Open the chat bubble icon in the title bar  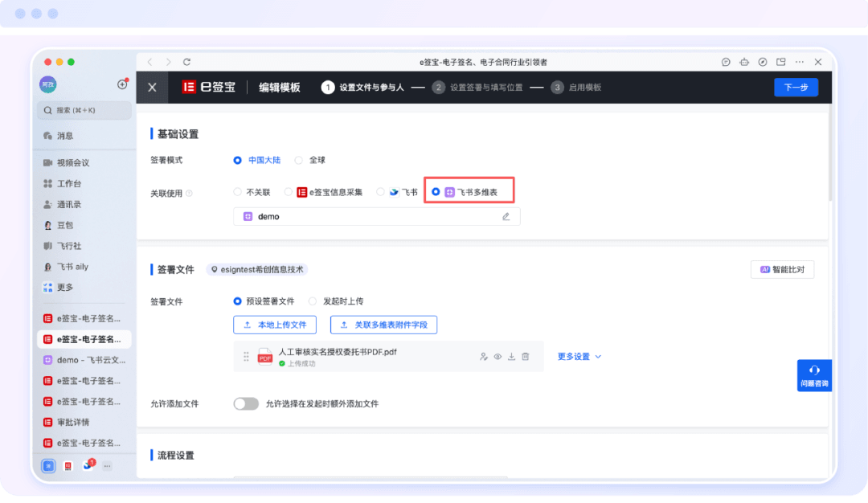coord(726,62)
